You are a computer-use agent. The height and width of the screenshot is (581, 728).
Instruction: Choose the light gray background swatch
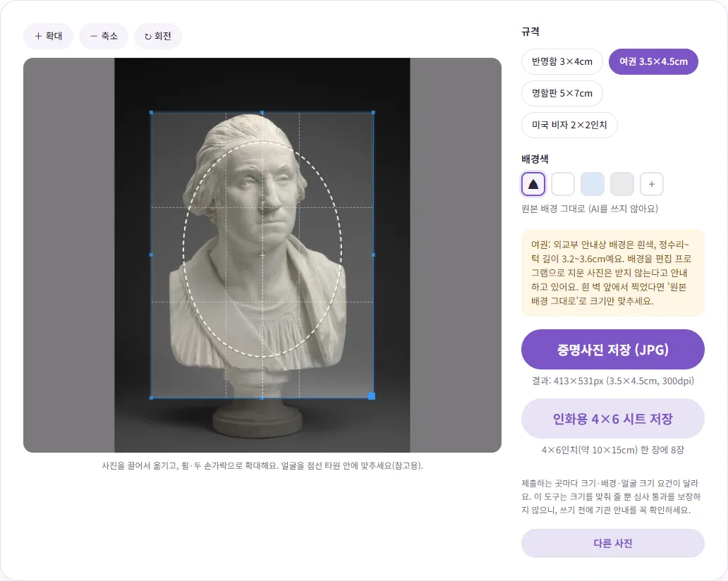(x=622, y=184)
